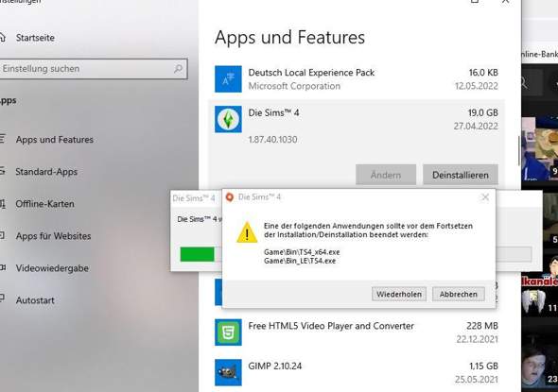Image resolution: width=558 pixels, height=392 pixels.
Task: Open Startseite in Settings sidebar
Action: pos(35,38)
